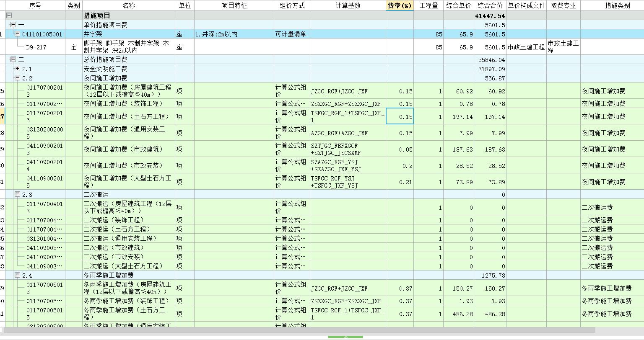Collapse the 041101005001 井字架 item
This screenshot has width=644, height=340.
tap(17, 34)
